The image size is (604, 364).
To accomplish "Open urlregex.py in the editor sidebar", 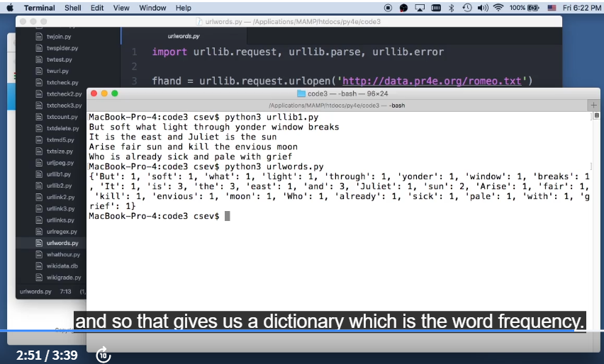I will [x=62, y=232].
